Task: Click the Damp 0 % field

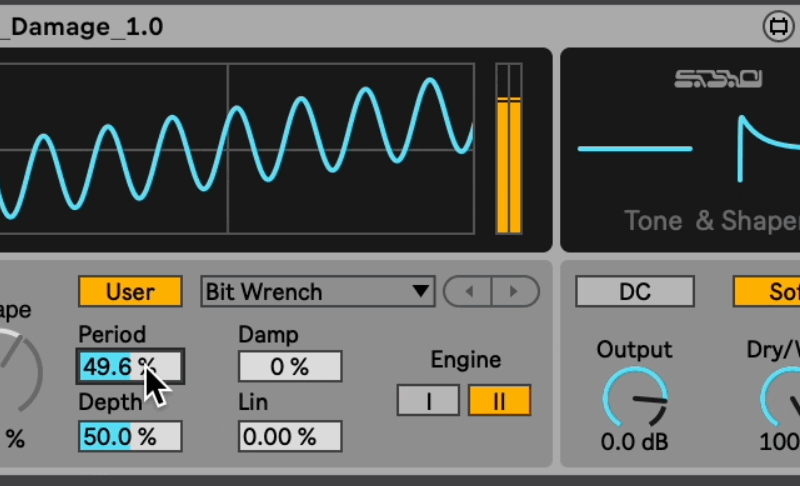Action: (x=290, y=367)
